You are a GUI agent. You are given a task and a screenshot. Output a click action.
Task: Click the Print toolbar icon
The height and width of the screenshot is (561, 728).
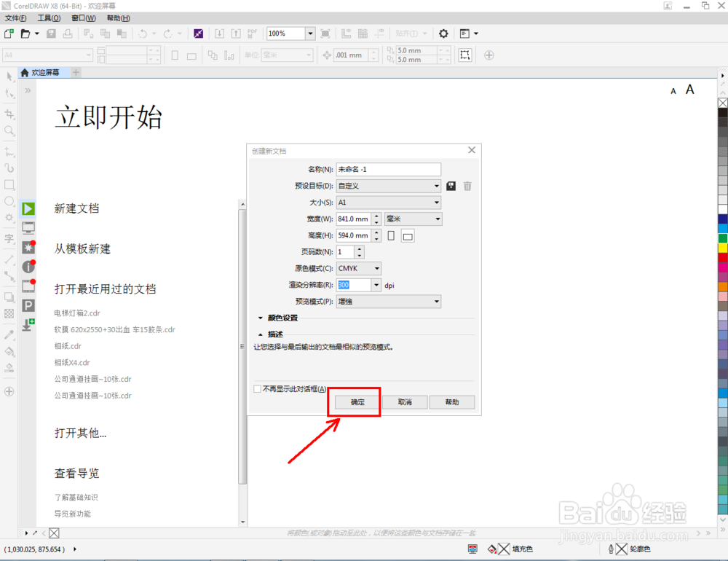pos(68,34)
